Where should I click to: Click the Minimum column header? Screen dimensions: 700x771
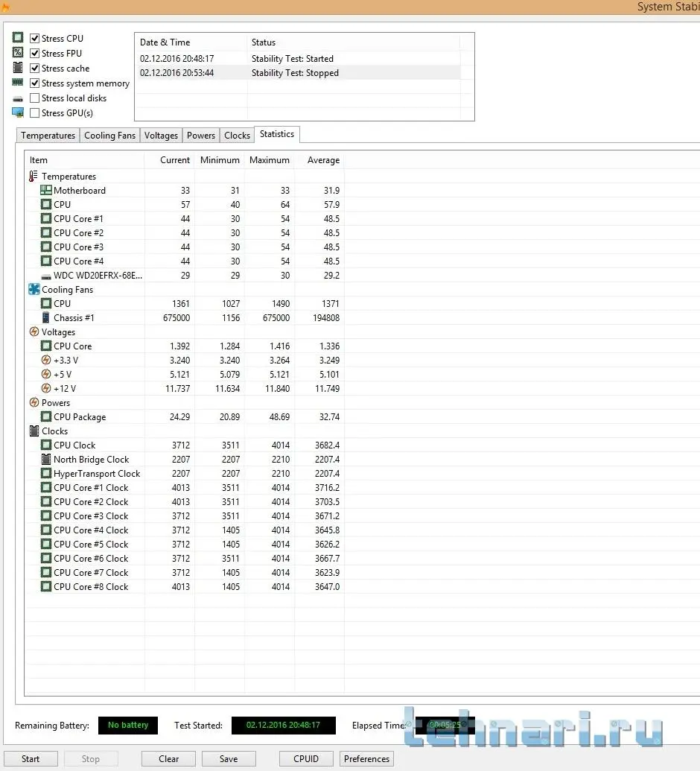pyautogui.click(x=220, y=160)
